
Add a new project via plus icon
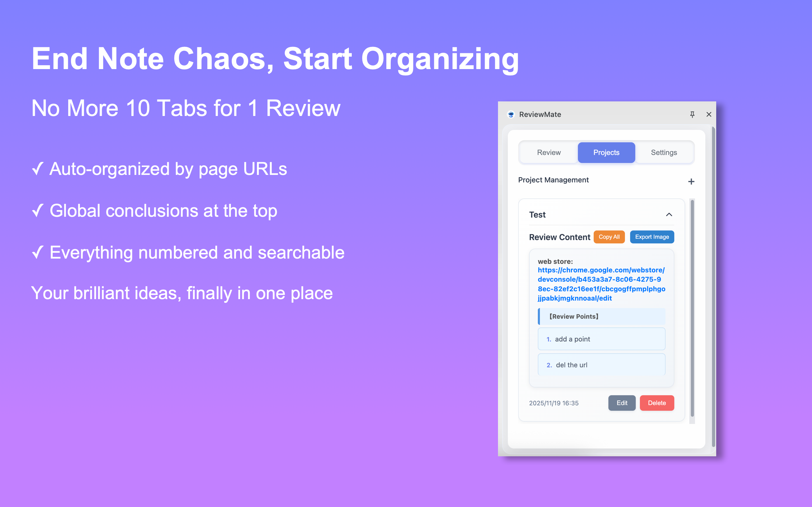click(691, 181)
